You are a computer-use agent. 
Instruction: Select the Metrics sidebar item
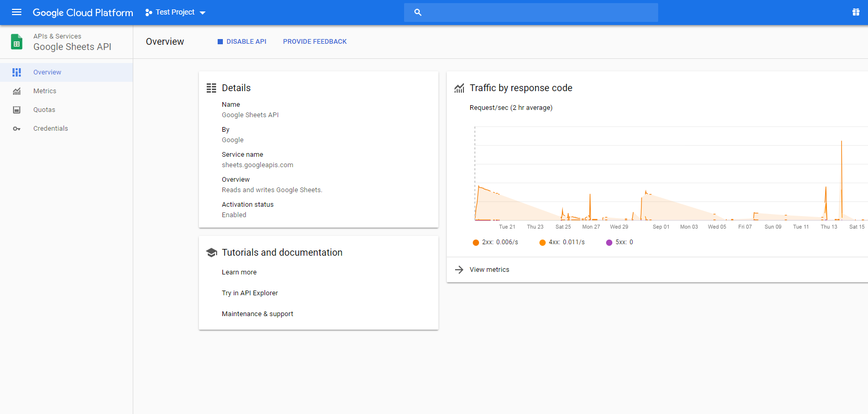click(x=45, y=91)
